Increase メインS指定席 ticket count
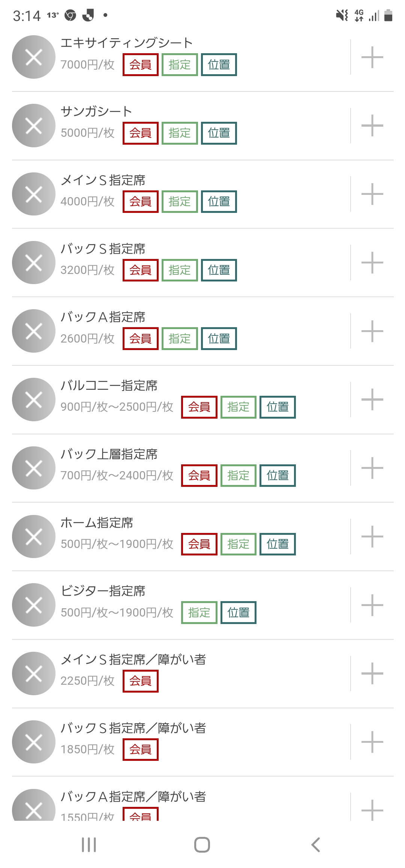Image resolution: width=405 pixels, height=868 pixels. tap(372, 194)
